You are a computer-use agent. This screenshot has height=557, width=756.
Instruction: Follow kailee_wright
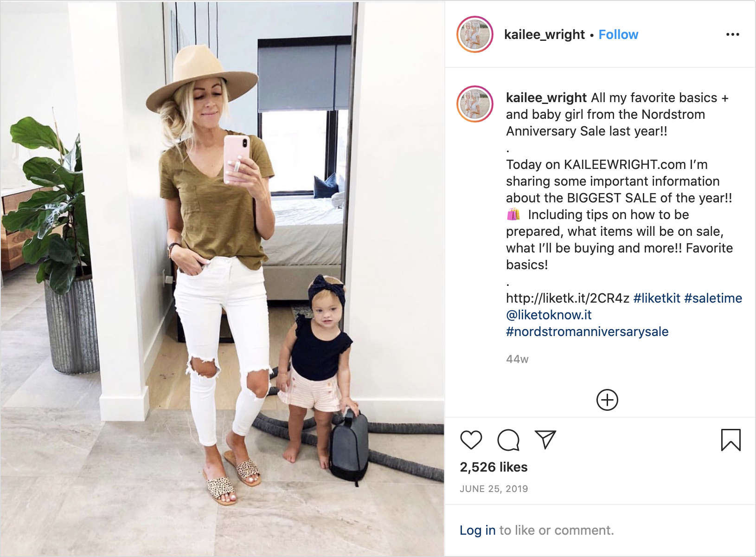coord(618,34)
